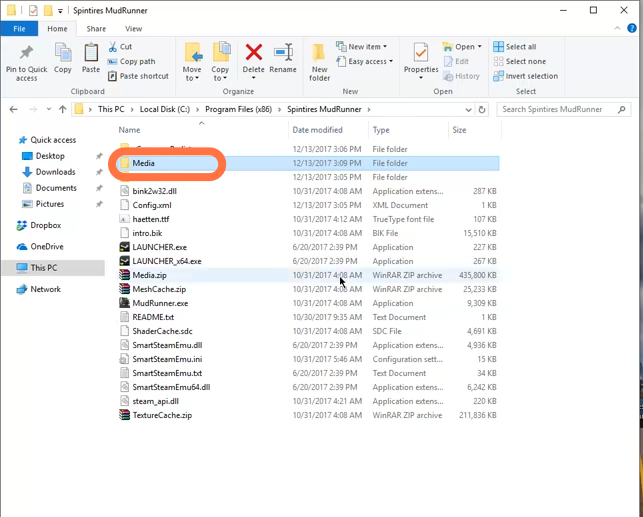Select the TextureCache.zip archive

coord(308,415)
